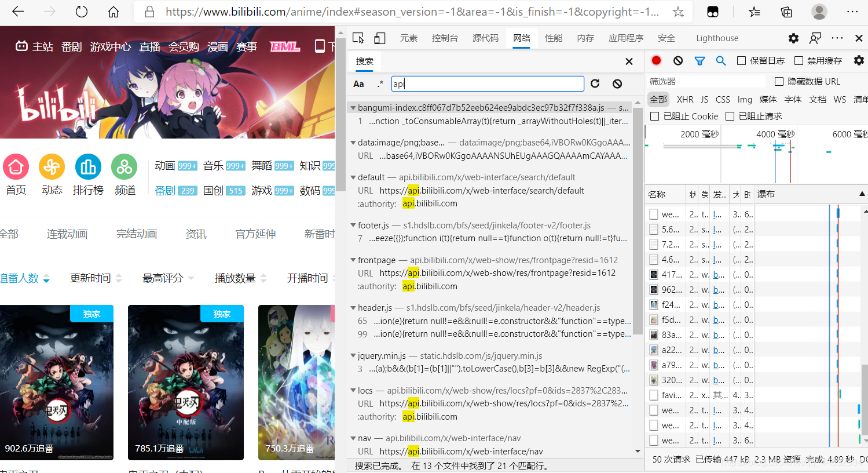Open 番剧 link in bilibili nav
This screenshot has height=473, width=868.
coord(72,47)
